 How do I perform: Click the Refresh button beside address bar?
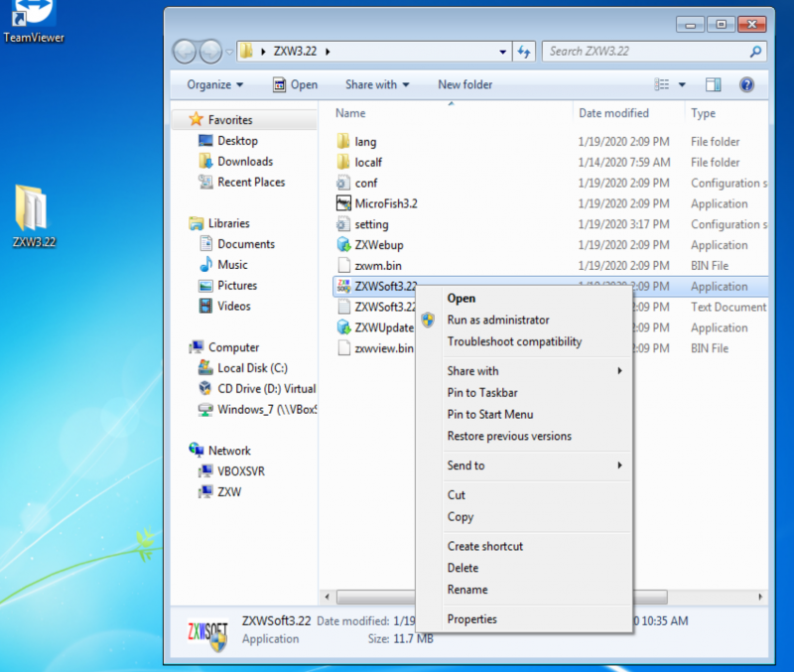pos(524,52)
